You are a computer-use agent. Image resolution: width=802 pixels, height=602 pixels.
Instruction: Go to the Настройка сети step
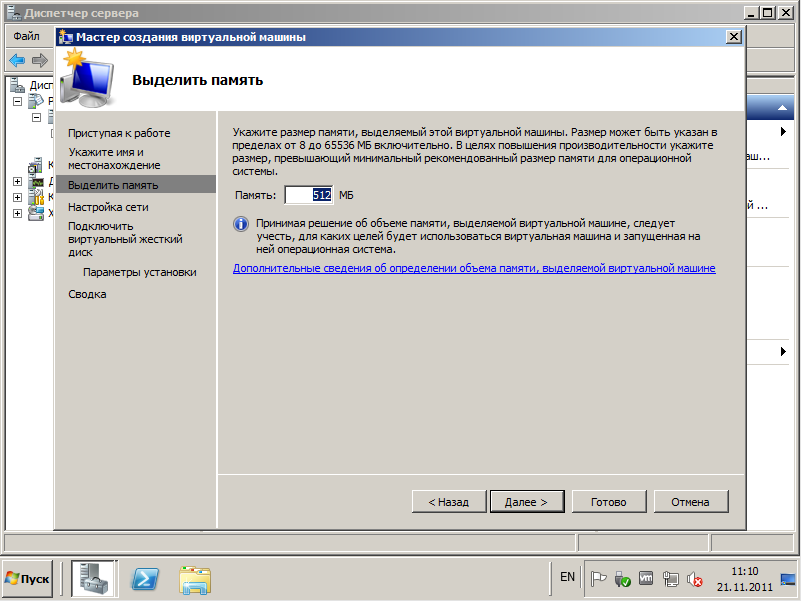(108, 207)
